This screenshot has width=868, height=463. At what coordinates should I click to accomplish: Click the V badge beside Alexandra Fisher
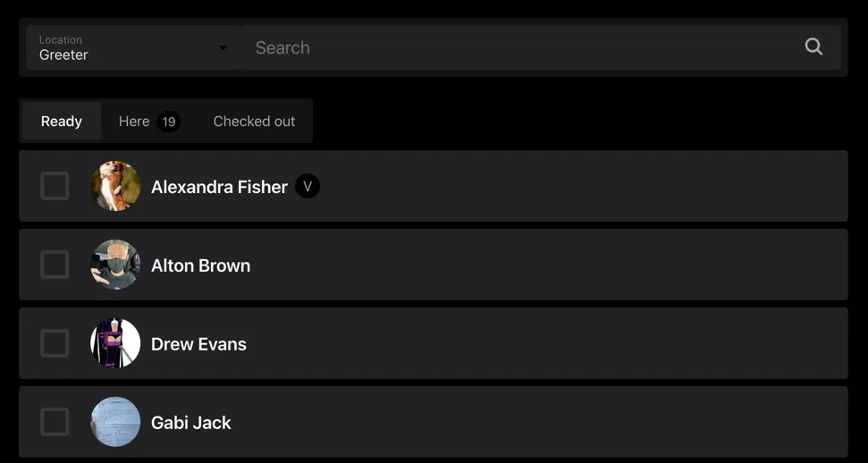tap(308, 186)
